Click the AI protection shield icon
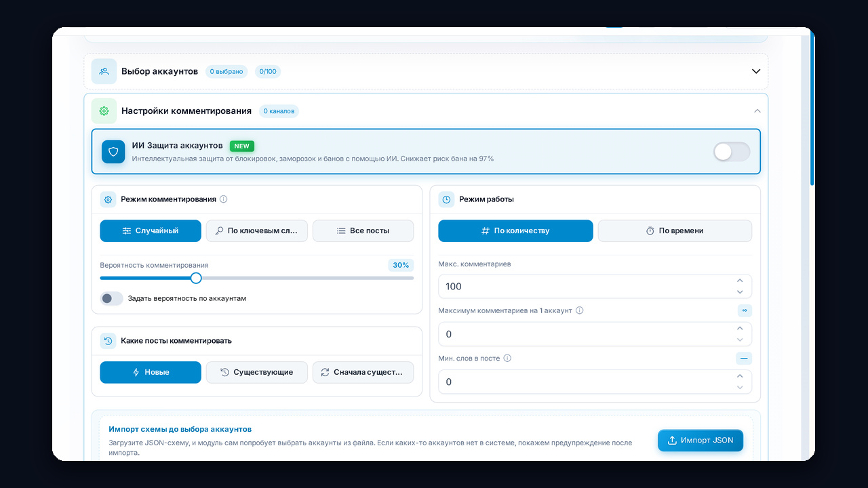868x488 pixels. (x=113, y=152)
